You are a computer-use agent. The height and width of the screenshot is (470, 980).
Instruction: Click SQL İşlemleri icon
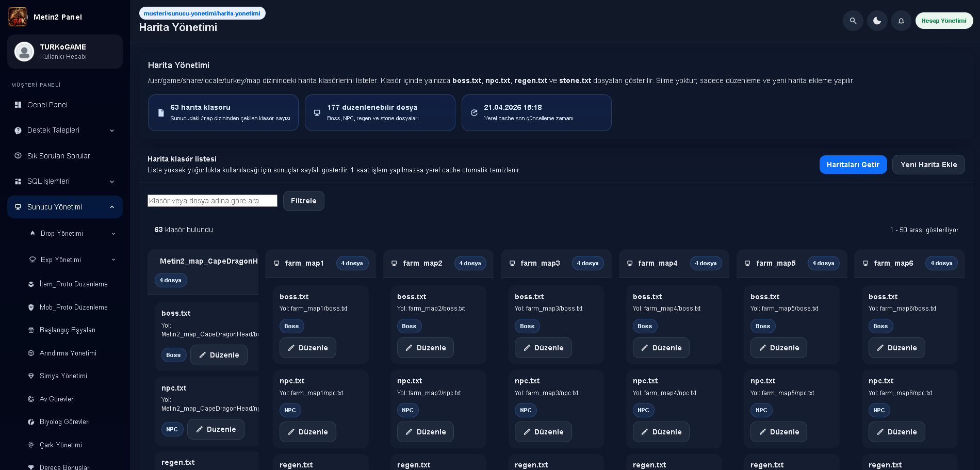[18, 182]
